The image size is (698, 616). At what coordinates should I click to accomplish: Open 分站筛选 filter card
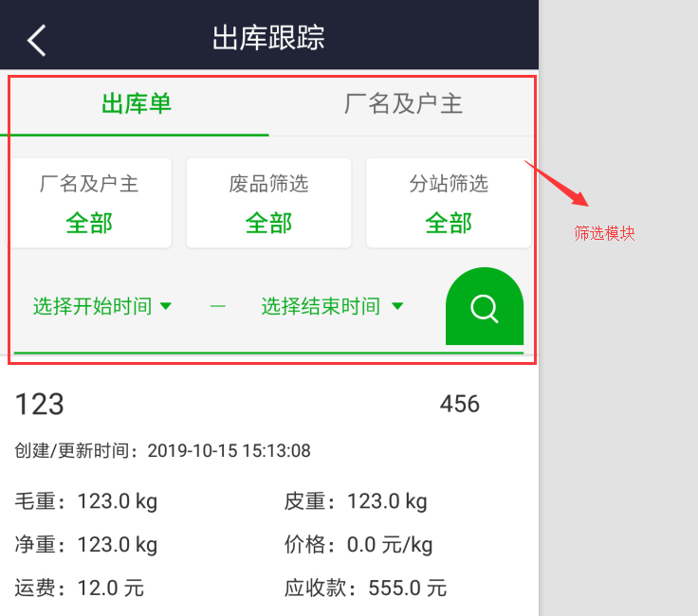pos(449,203)
